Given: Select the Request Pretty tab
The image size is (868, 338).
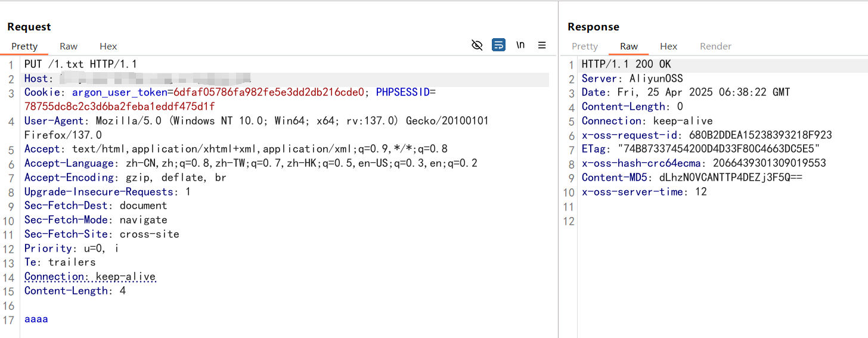Looking at the screenshot, I should click(x=24, y=46).
